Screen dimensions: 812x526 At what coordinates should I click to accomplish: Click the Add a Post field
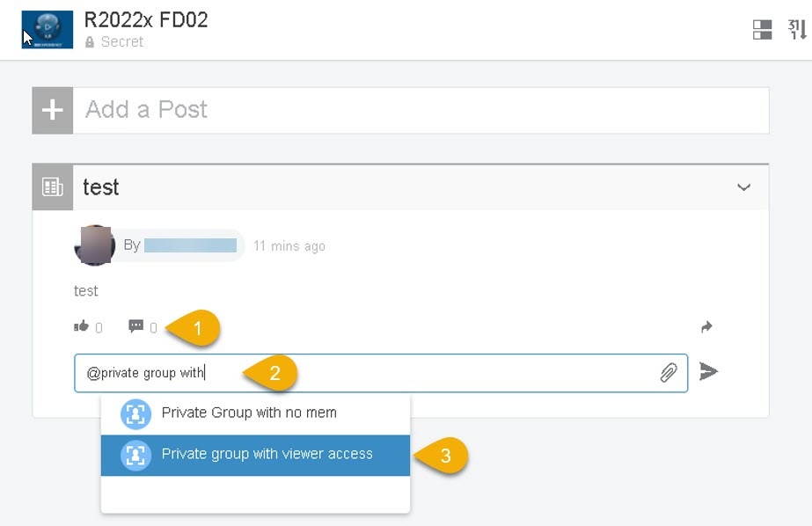point(421,110)
